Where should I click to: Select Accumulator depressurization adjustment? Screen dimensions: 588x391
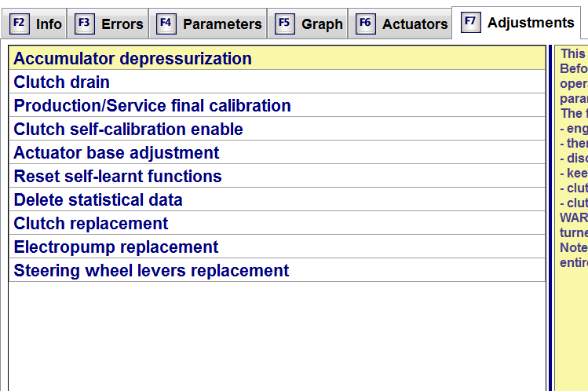(x=277, y=58)
